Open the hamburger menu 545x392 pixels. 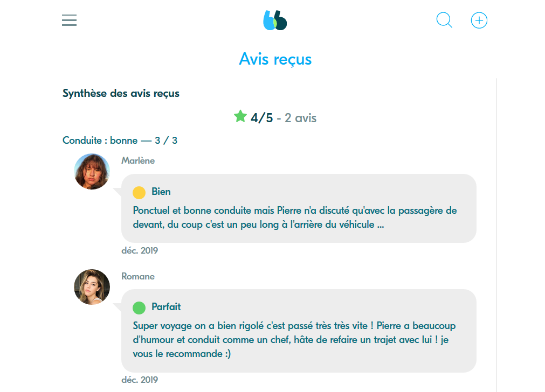[69, 20]
